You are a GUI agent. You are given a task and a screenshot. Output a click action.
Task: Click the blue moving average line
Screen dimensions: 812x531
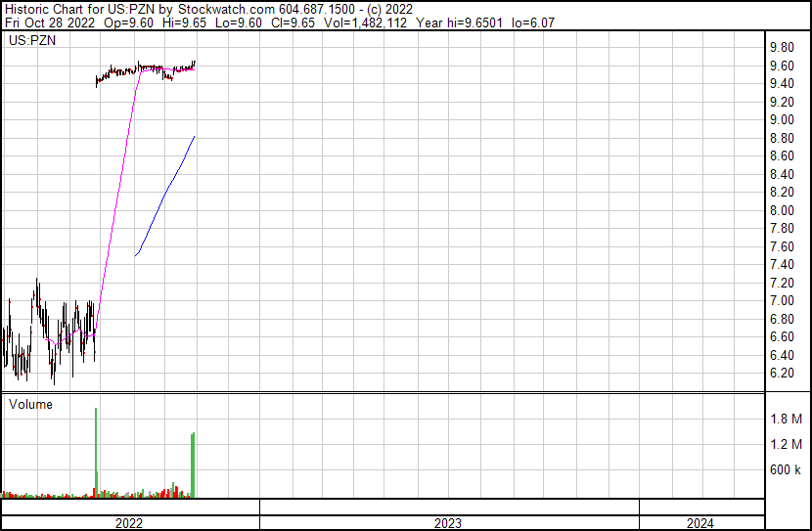tap(165, 195)
